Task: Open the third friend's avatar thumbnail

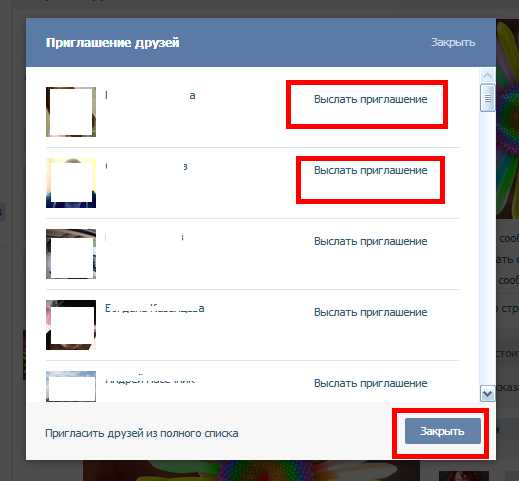Action: click(71, 254)
